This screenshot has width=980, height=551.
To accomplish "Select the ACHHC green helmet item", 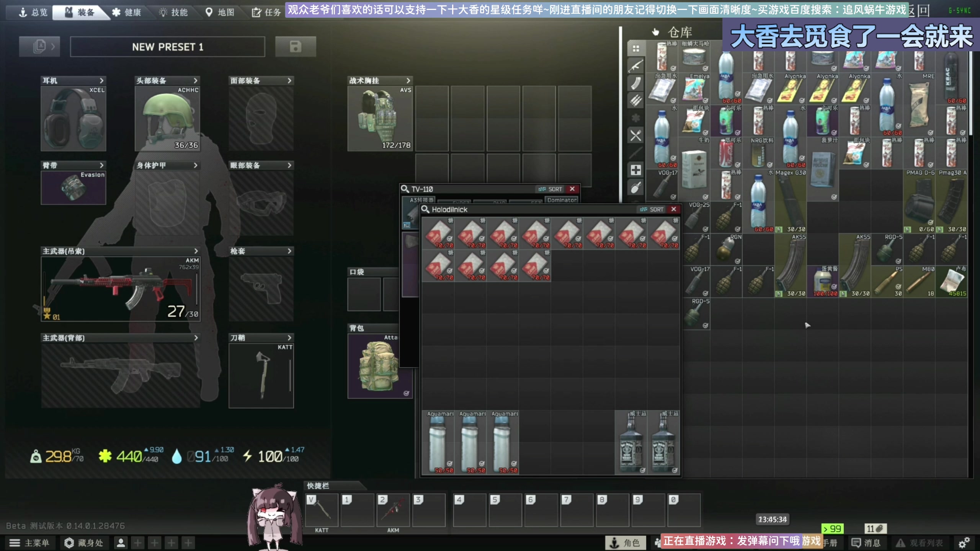I will pyautogui.click(x=167, y=119).
